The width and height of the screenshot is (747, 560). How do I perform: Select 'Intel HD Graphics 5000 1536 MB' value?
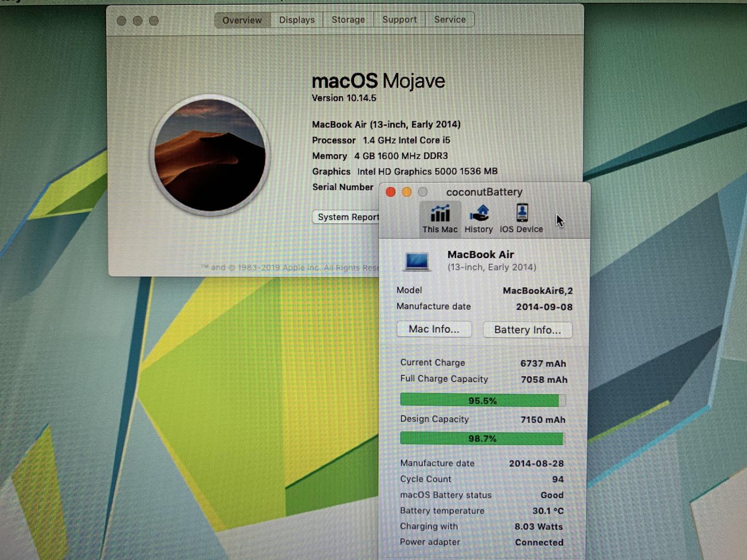427,171
